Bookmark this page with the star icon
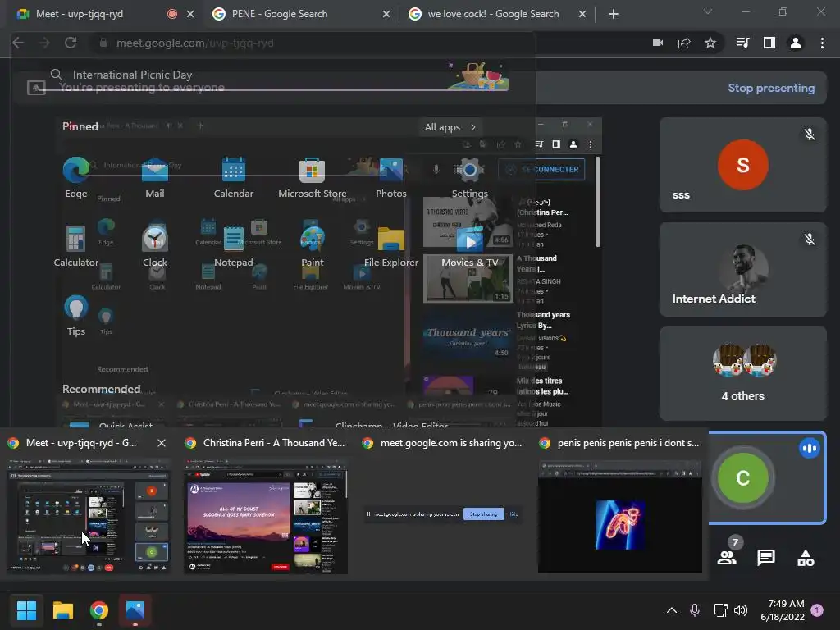The image size is (840, 630). click(x=710, y=43)
